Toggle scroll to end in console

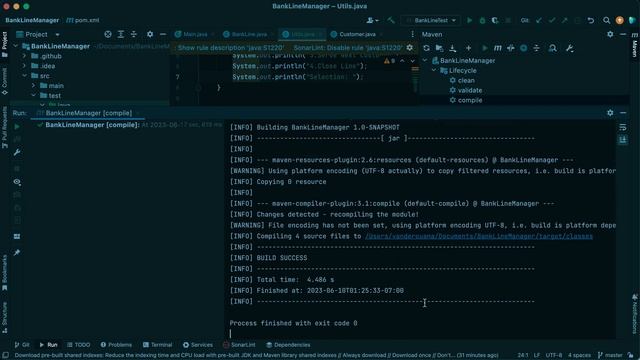click(623, 140)
